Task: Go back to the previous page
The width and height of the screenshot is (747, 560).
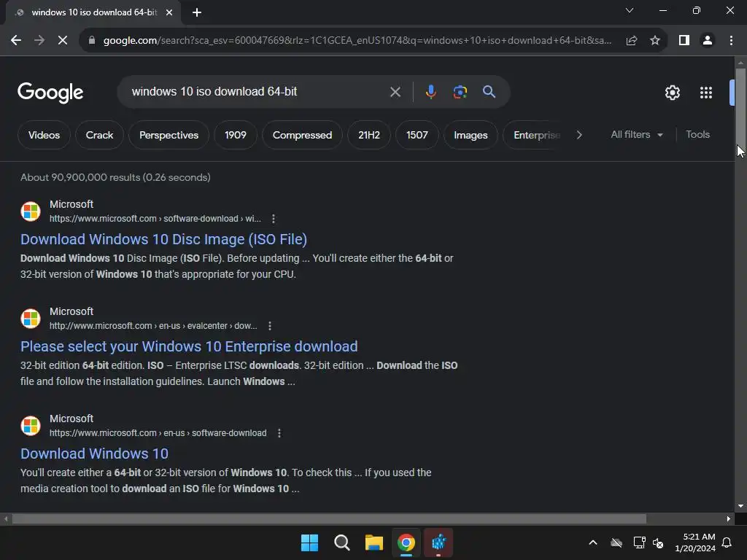Action: [16, 41]
